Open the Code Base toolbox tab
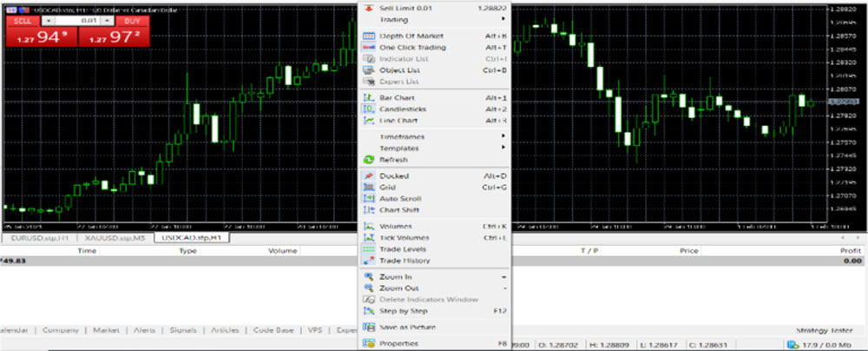 pos(273,330)
